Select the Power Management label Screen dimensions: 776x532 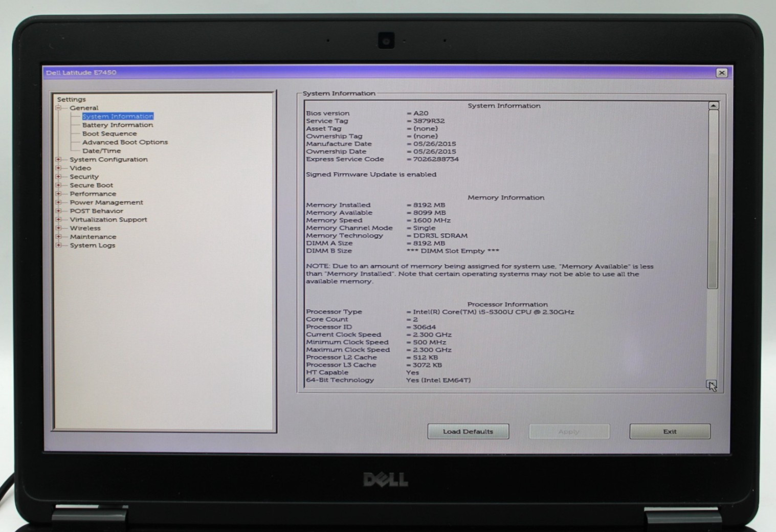pyautogui.click(x=106, y=203)
